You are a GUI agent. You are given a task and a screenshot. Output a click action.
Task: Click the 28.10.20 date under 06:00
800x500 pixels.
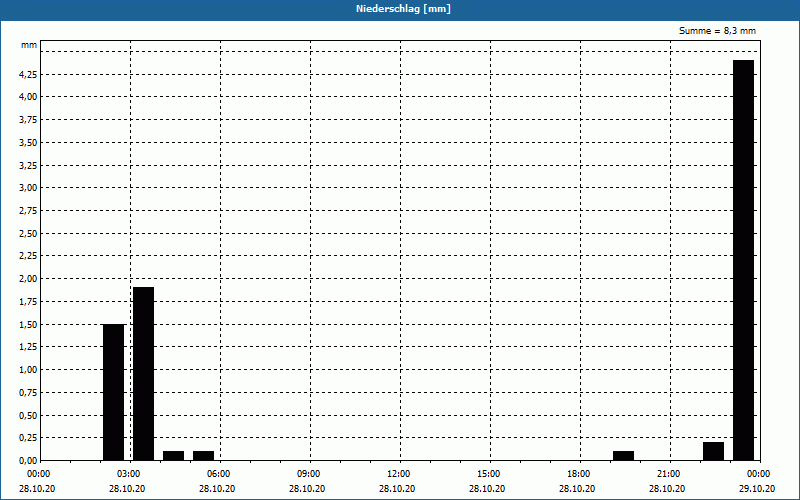(x=217, y=489)
